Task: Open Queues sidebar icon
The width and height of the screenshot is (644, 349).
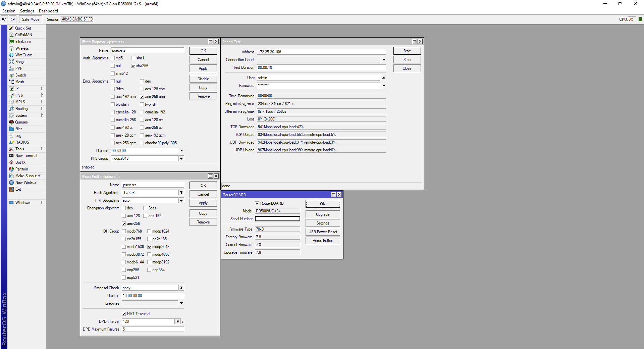Action: tap(11, 122)
